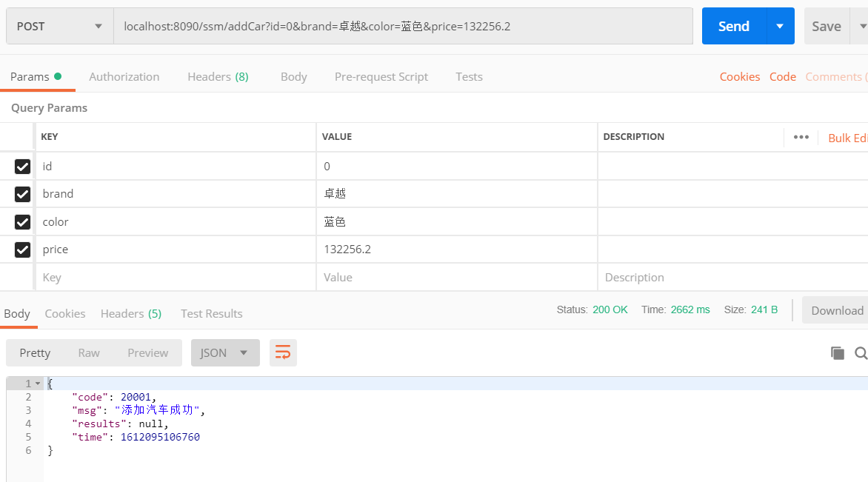Disable the price parameter checkbox

(22, 250)
